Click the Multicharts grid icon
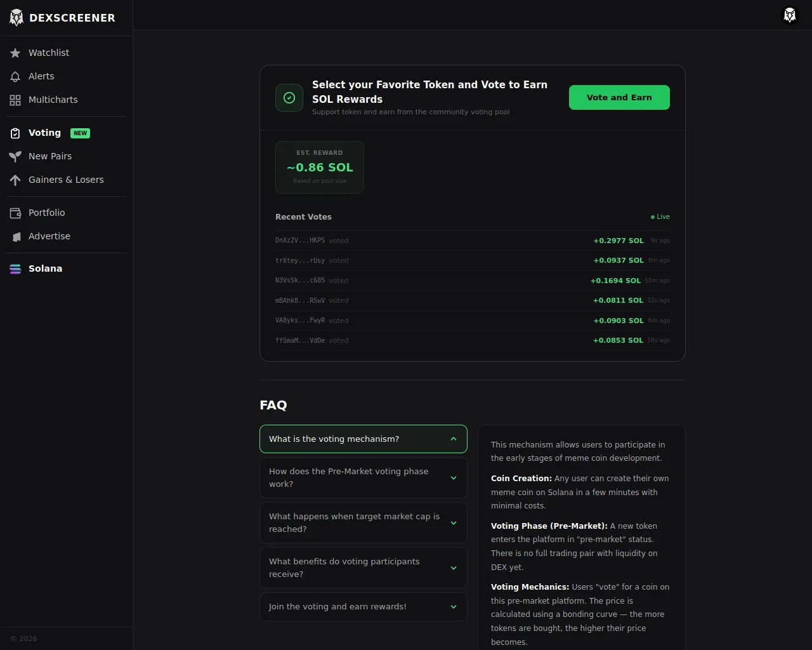This screenshot has width=812, height=650. [15, 100]
